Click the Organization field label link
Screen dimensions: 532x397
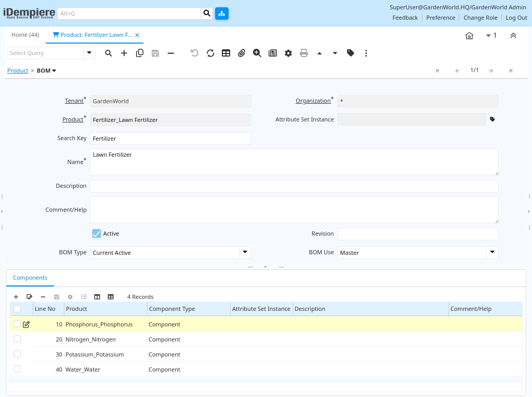click(x=313, y=101)
